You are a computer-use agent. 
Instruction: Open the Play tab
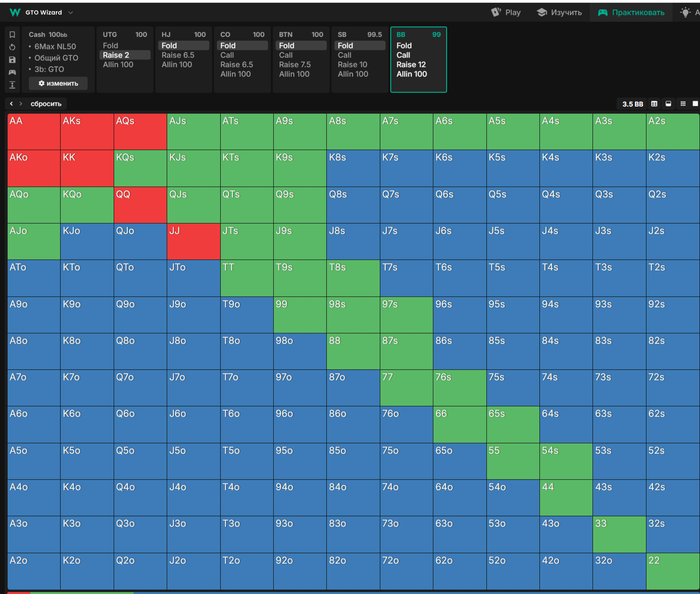pos(506,12)
